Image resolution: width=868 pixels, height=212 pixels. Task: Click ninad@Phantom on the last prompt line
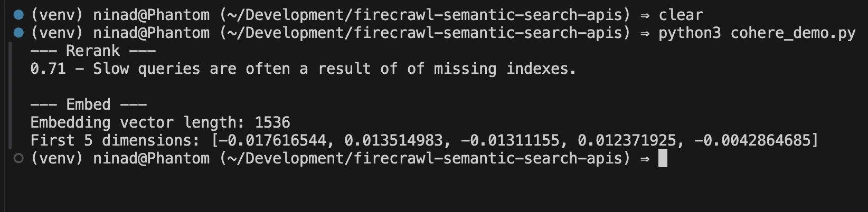(x=151, y=158)
